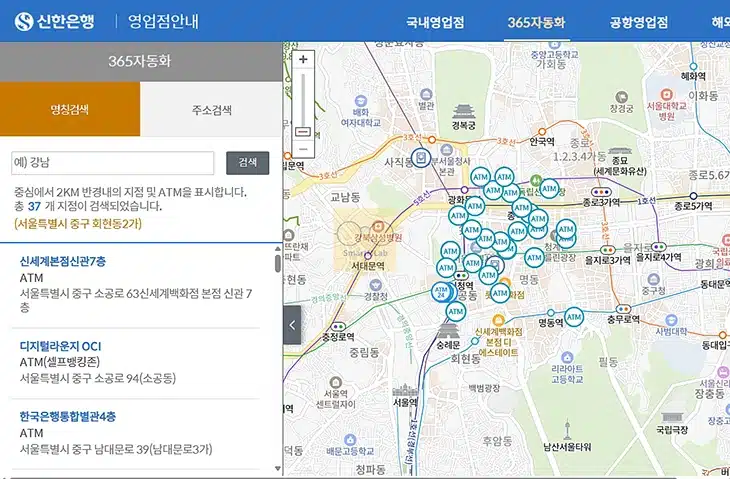
Task: Click the 남산서울타워 tower icon
Action: coord(567,429)
